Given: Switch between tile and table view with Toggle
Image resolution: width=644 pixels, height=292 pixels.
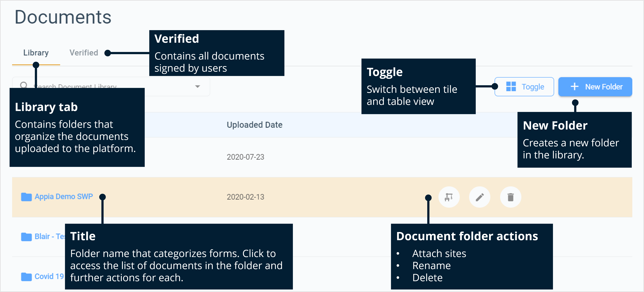Looking at the screenshot, I should click(x=524, y=87).
